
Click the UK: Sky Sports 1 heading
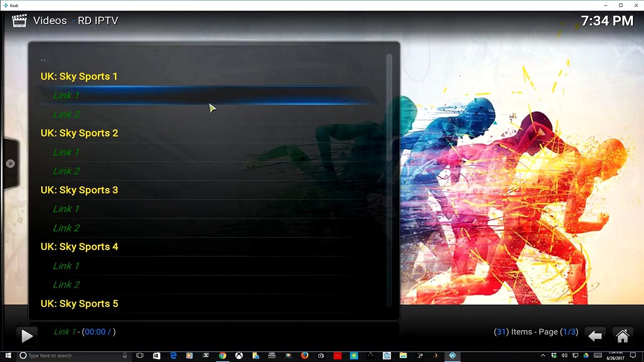tap(79, 76)
